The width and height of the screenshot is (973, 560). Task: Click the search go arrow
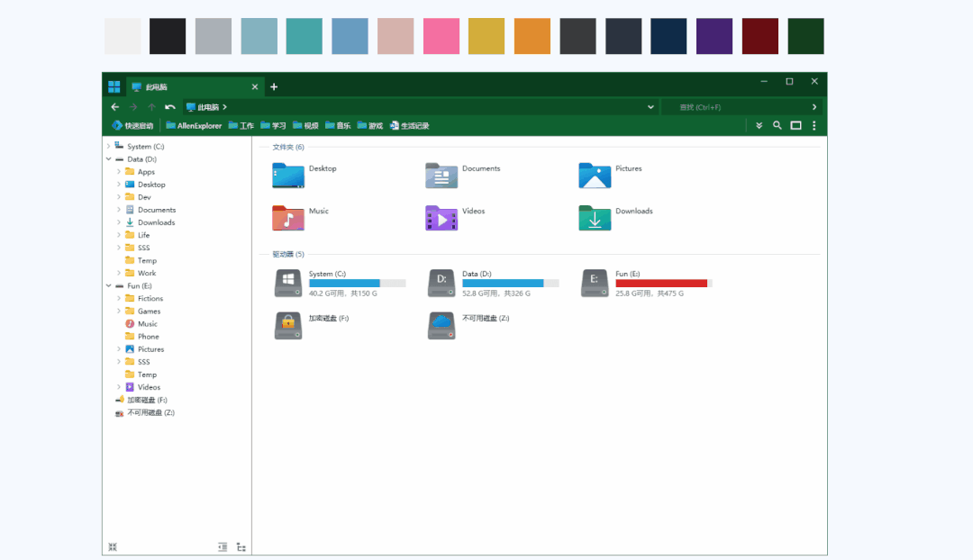[x=814, y=107]
